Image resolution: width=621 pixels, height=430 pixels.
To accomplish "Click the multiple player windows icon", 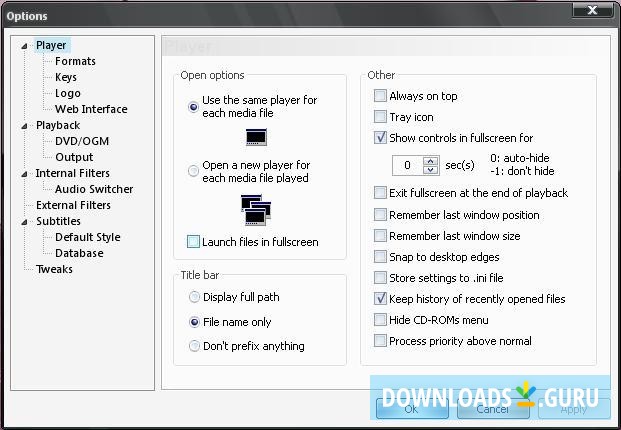I will 256,210.
